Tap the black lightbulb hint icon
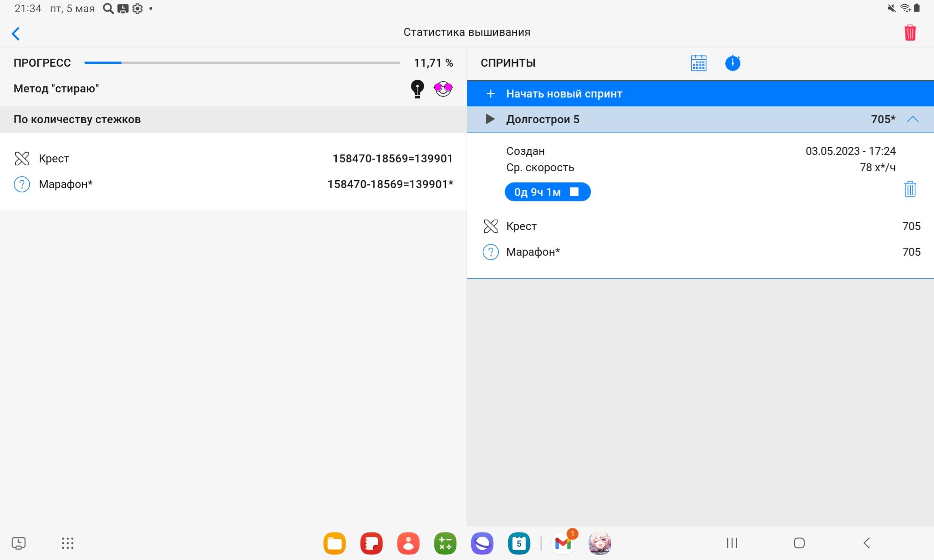 [x=417, y=89]
